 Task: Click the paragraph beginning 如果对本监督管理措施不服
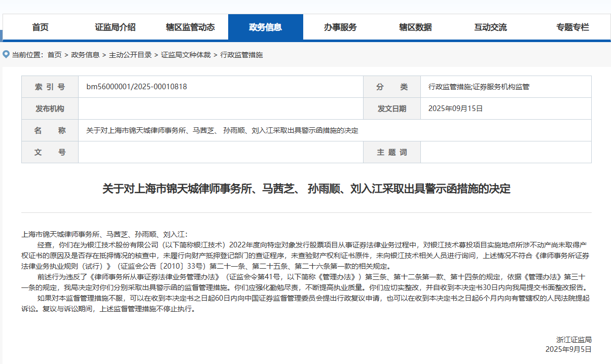tap(306, 303)
